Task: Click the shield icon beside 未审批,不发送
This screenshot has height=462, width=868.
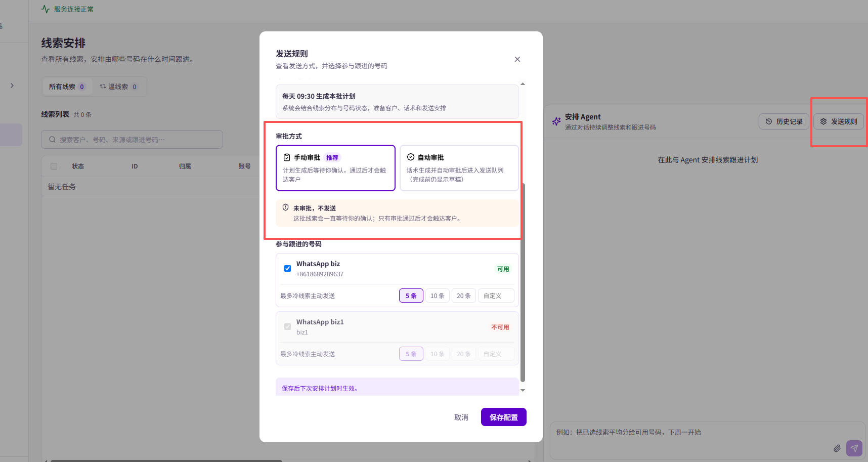Action: 285,207
